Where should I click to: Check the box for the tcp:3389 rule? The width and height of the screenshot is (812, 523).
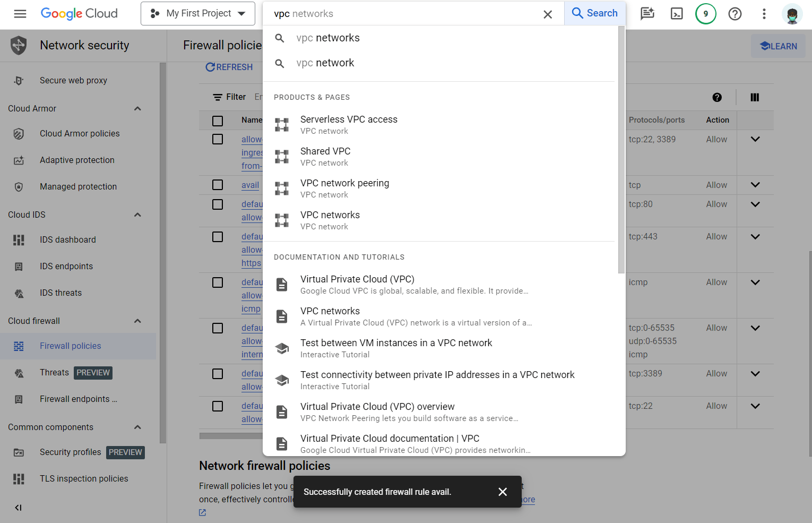tap(218, 374)
